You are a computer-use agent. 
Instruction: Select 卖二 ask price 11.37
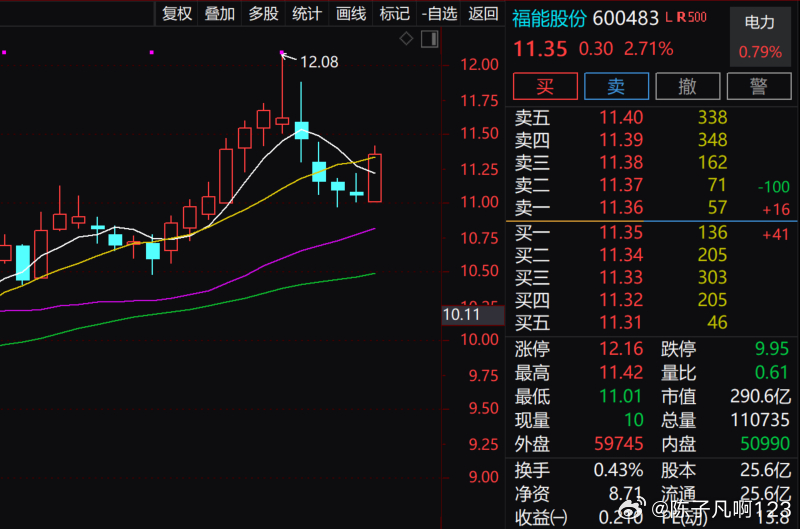click(x=621, y=185)
